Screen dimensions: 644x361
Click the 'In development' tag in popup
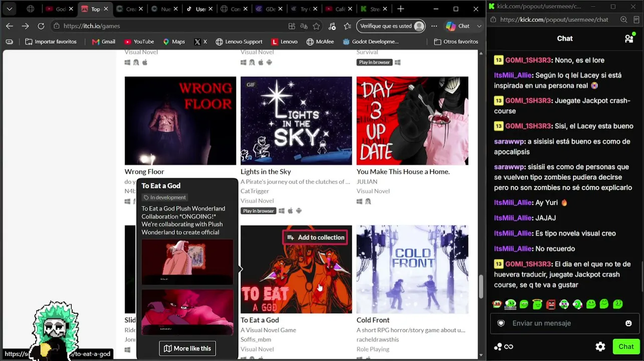point(164,198)
